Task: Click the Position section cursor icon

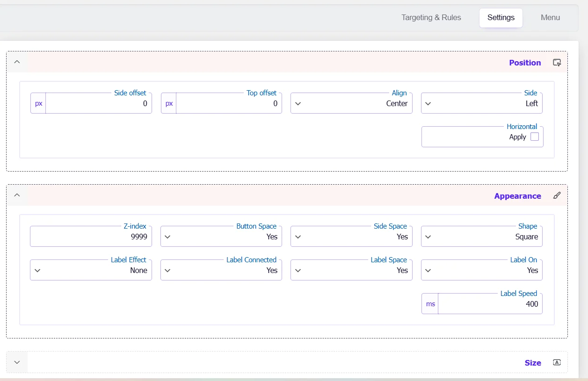Action: pyautogui.click(x=557, y=63)
